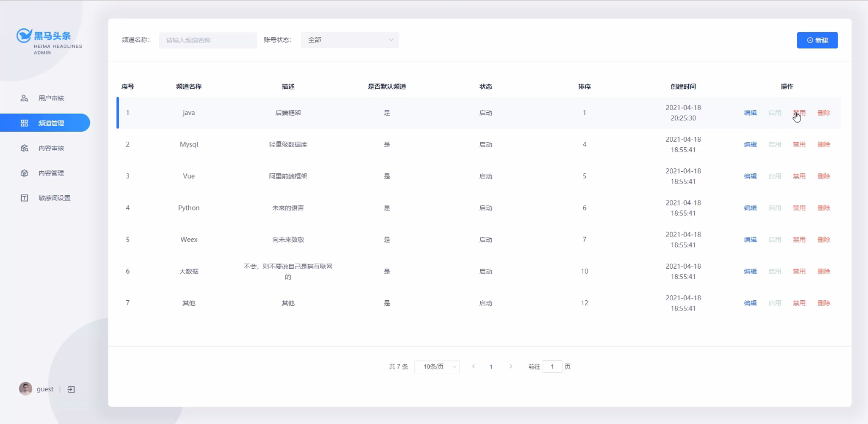Image resolution: width=868 pixels, height=424 pixels.
Task: Click 编辑 for the java channel
Action: pos(750,113)
